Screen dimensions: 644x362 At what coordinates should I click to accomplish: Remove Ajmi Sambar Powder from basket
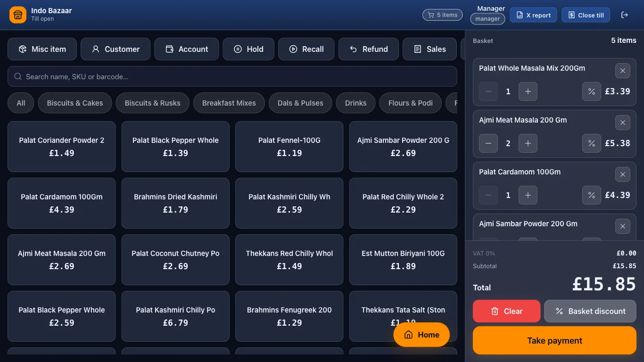click(623, 226)
